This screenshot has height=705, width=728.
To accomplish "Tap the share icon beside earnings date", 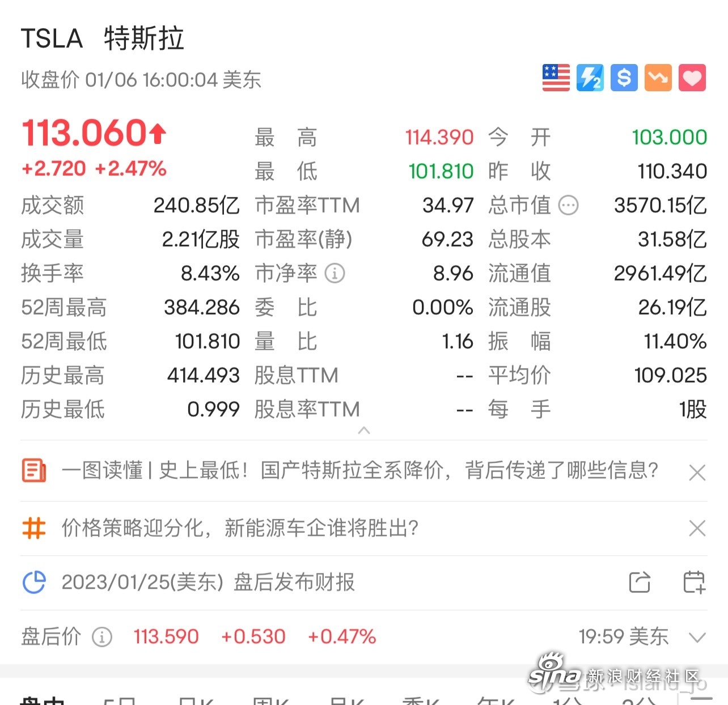I will [x=640, y=582].
